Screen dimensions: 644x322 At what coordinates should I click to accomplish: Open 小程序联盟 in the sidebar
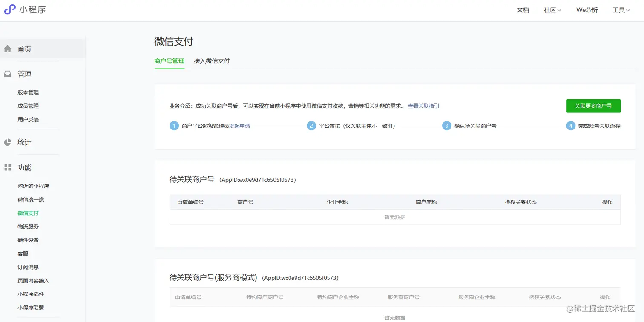tap(31, 308)
